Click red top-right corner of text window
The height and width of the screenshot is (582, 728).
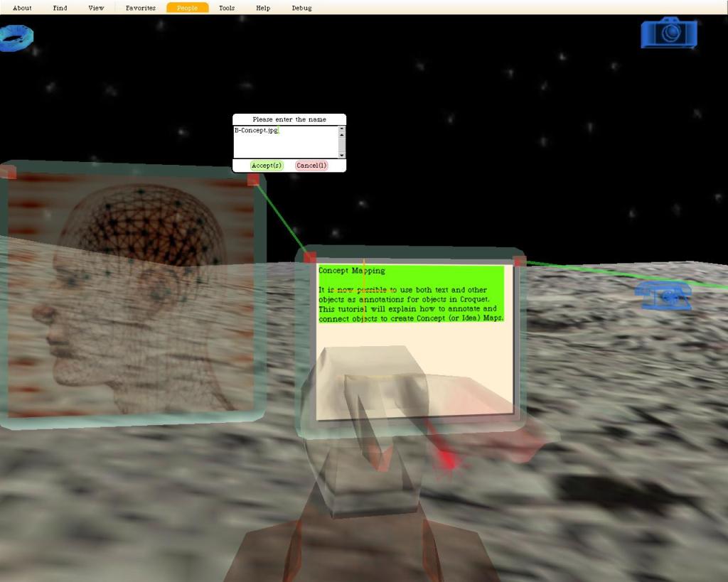tap(520, 261)
